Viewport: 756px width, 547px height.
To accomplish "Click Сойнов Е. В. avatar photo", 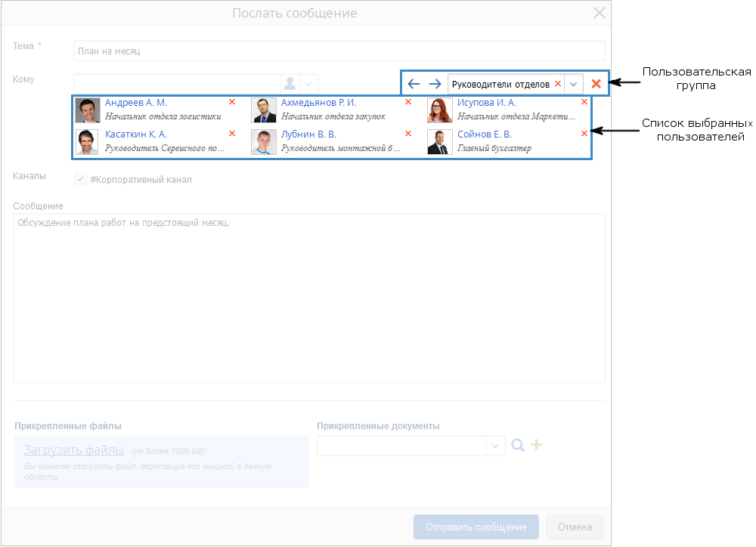I will point(440,142).
